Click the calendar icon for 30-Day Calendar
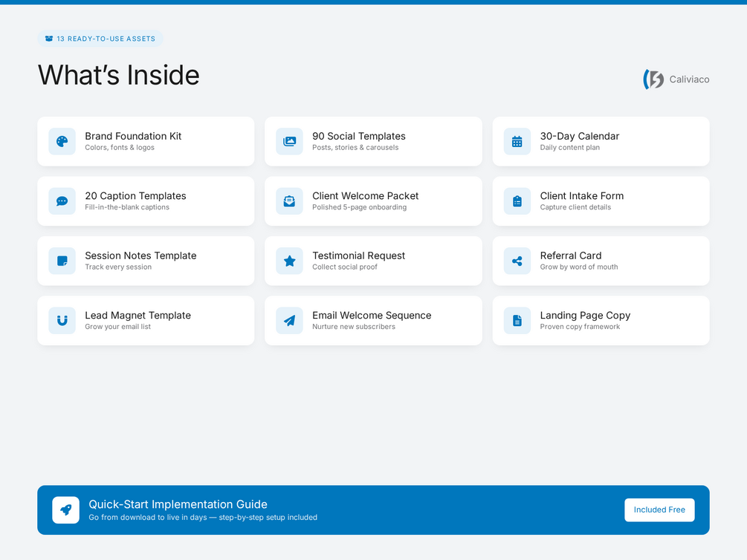 point(517,141)
